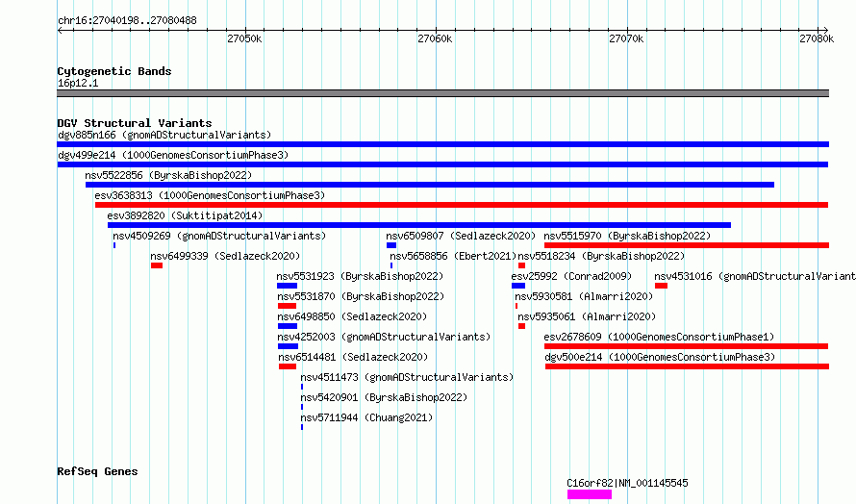Select the nsv5420901 ByrskaBishop2022 label
Viewport: 856px width, 504px height.
point(384,397)
